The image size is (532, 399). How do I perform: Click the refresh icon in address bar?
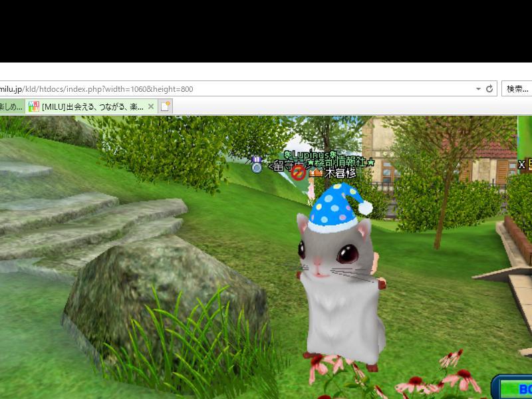(489, 88)
